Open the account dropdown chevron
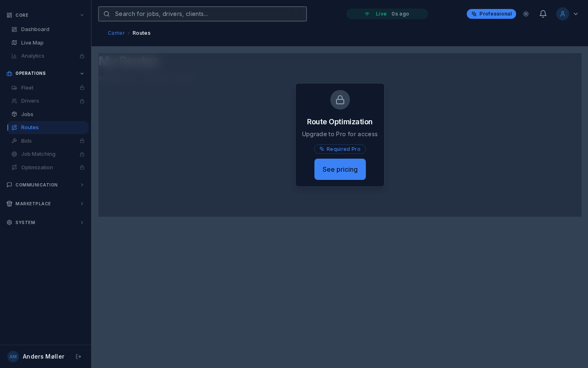This screenshot has width=588, height=368. click(x=576, y=14)
